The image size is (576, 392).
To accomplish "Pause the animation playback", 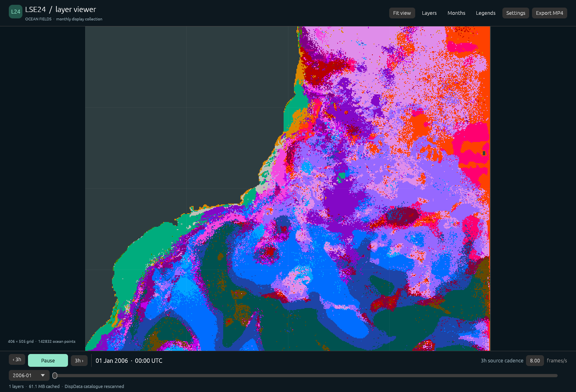I will [x=48, y=360].
